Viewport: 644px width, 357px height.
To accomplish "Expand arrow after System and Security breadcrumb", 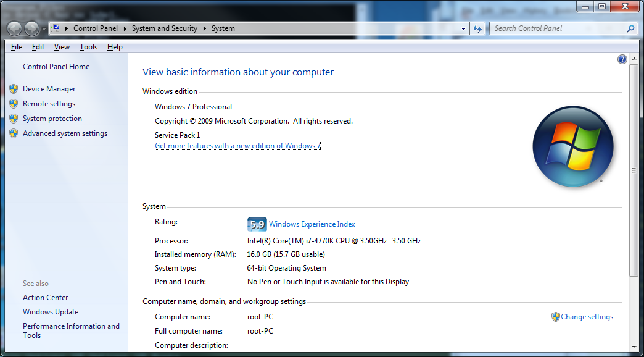I will (204, 28).
